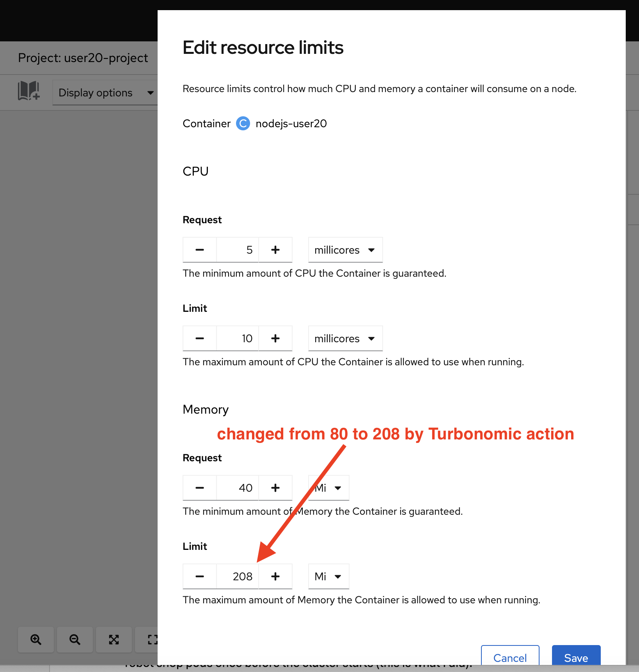639x672 pixels.
Task: Increase the Memory Request value
Action: pos(275,488)
